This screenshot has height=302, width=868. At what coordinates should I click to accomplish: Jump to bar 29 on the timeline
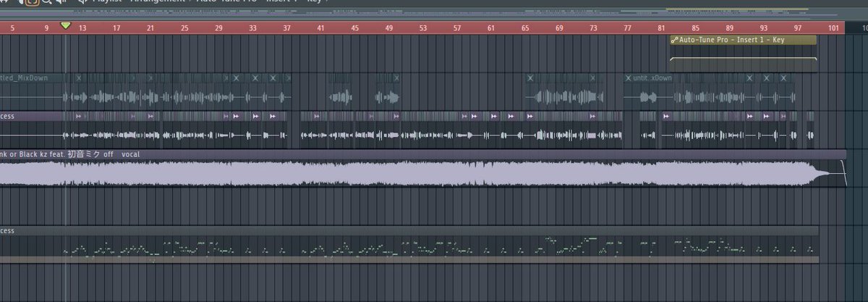pos(218,27)
